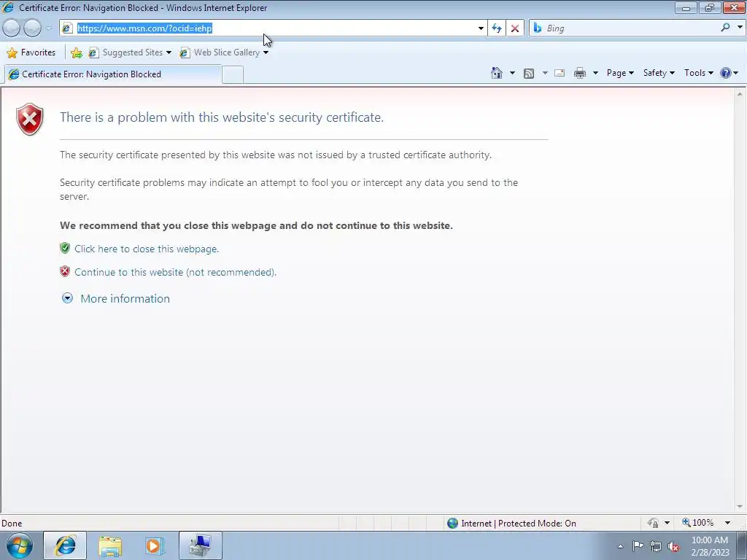Click the network tray icon
This screenshot has height=560, width=747.
656,546
